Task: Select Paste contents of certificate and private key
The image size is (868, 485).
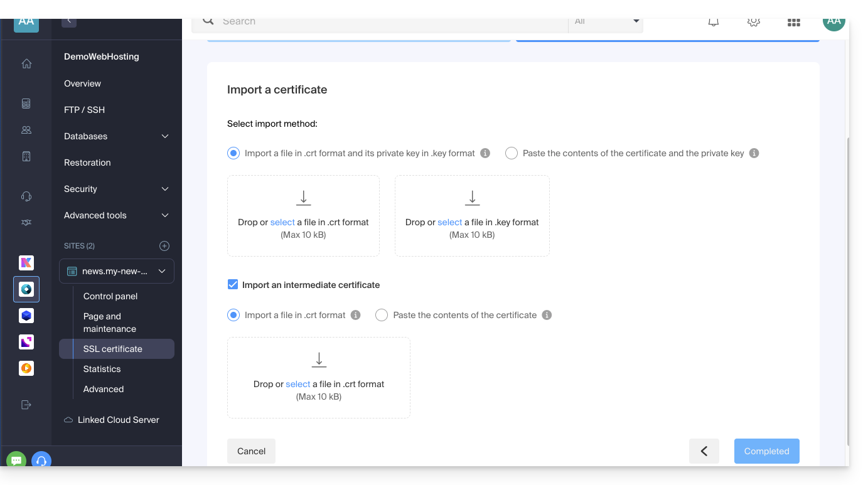Action: (512, 153)
